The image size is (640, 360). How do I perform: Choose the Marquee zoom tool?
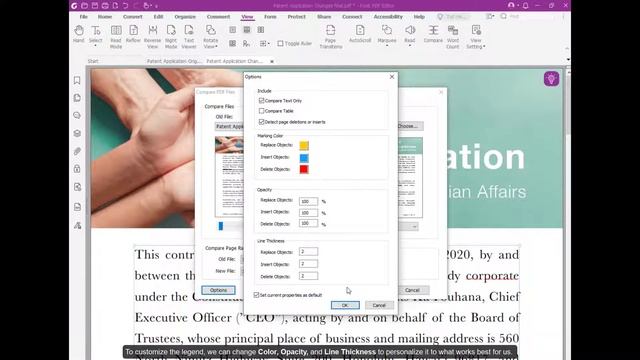[387, 33]
